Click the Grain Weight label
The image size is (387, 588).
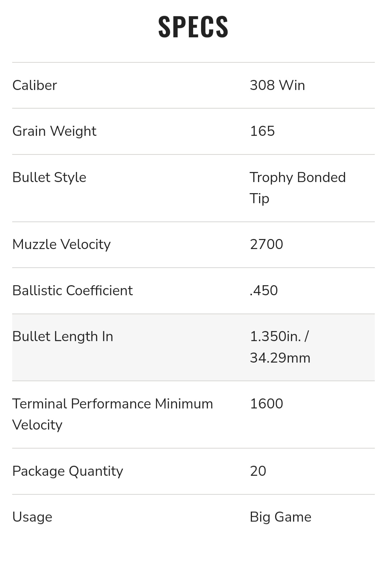54,131
